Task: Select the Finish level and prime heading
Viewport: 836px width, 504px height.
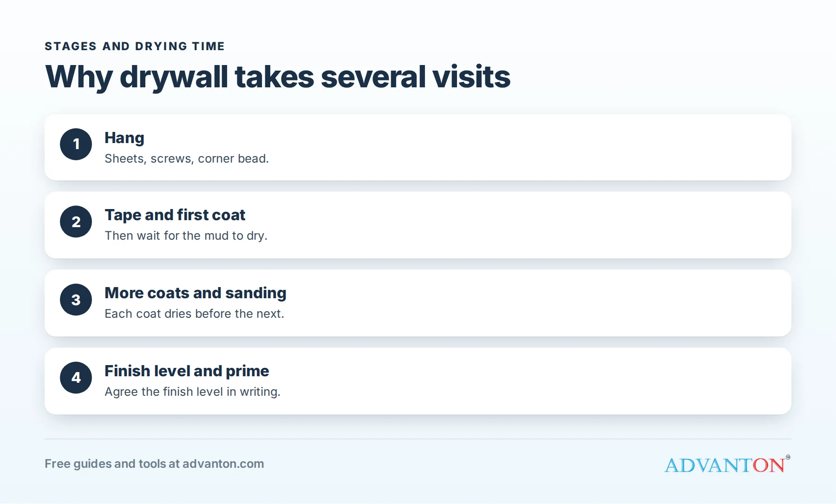Action: pos(187,371)
